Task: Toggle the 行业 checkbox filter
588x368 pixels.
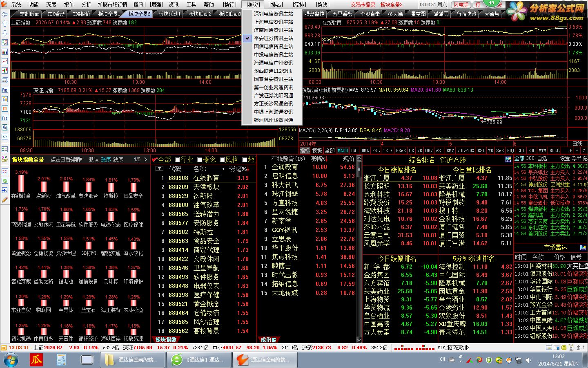Action: tap(177, 159)
